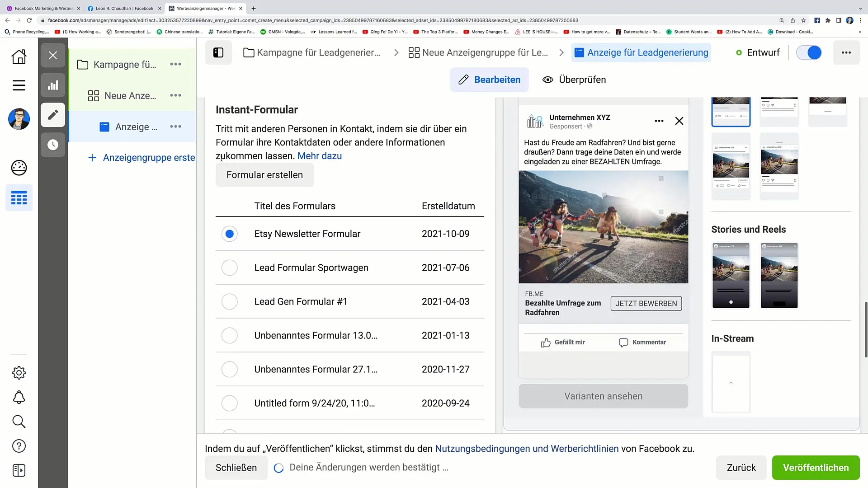Screen dimensions: 868x488
Task: Open the clock history icon
Action: coord(53,145)
